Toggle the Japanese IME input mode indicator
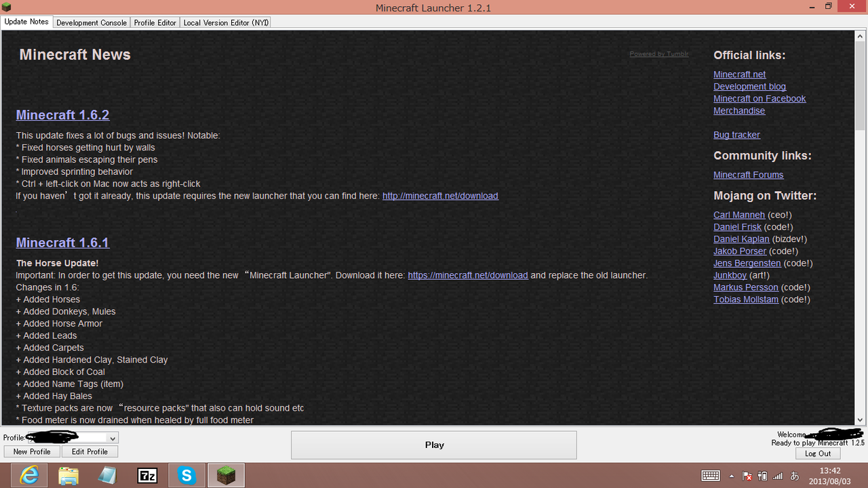The image size is (868, 488). 794,476
